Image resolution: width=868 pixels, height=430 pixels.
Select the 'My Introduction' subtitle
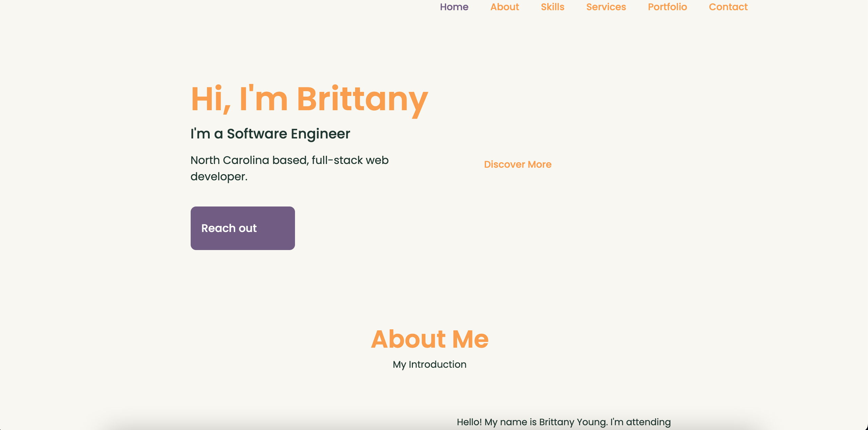(x=430, y=364)
